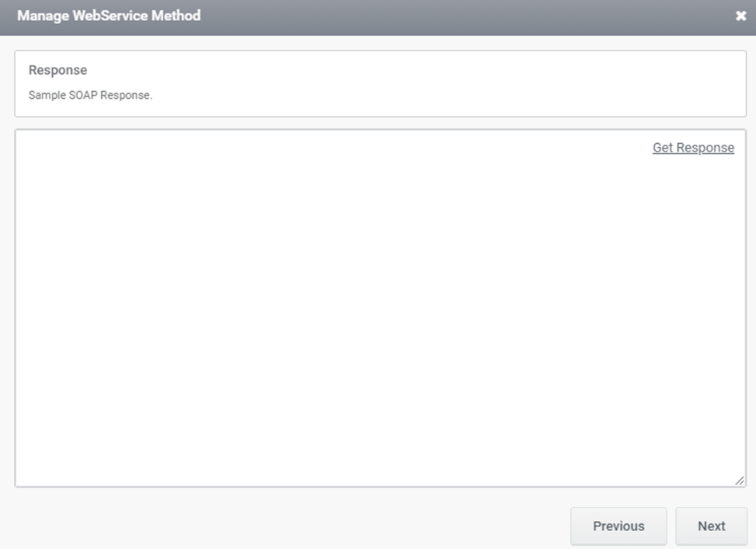Click inside the SOAP response text area
This screenshot has width=756, height=549.
pos(381,308)
